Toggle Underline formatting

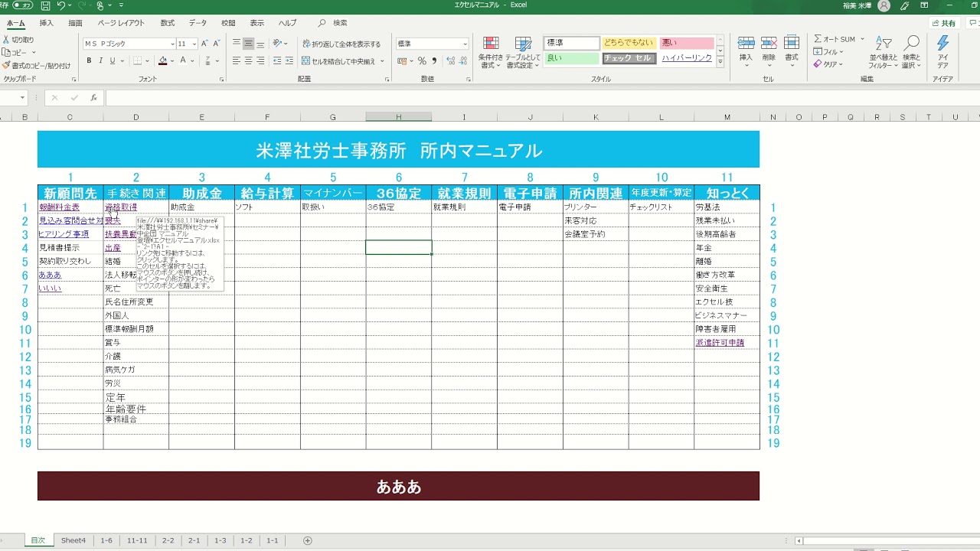click(112, 61)
